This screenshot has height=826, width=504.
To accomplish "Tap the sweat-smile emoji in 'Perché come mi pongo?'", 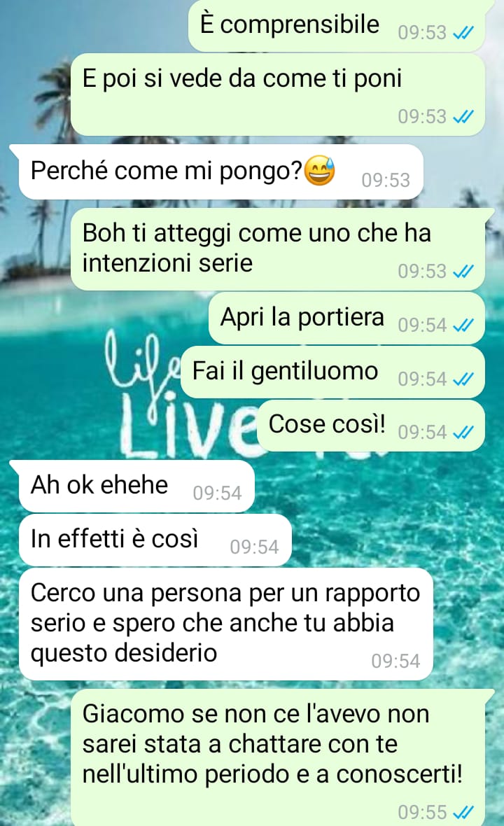I will [x=320, y=171].
